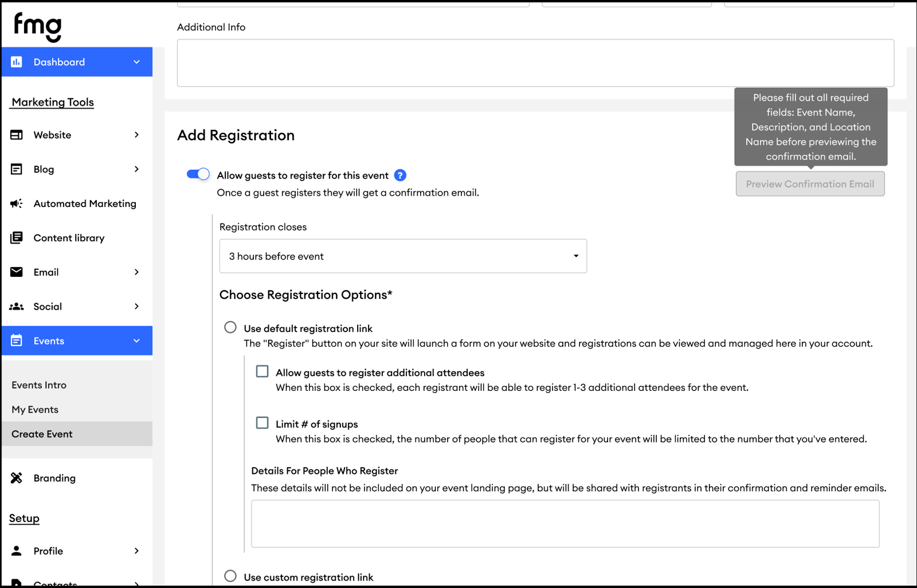
Task: Expand the Blog menu chevron
Action: click(136, 169)
